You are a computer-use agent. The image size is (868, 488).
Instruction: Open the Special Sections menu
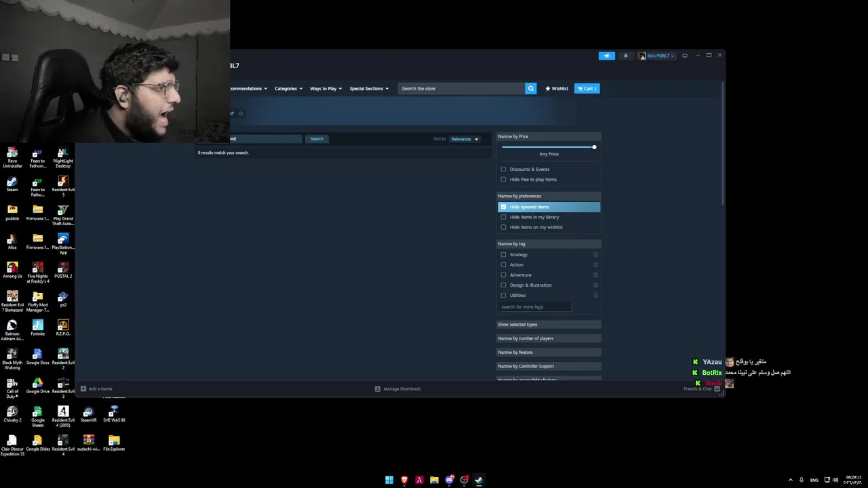click(369, 89)
